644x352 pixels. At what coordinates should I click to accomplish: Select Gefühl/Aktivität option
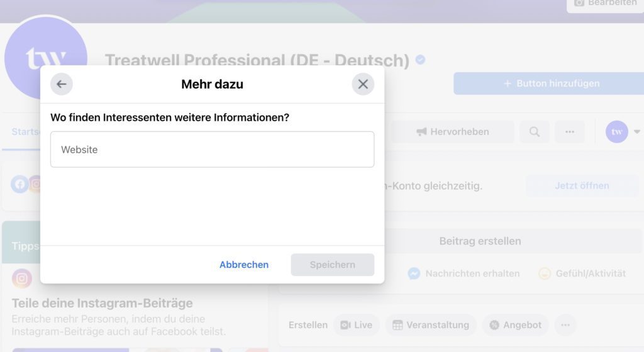click(582, 273)
